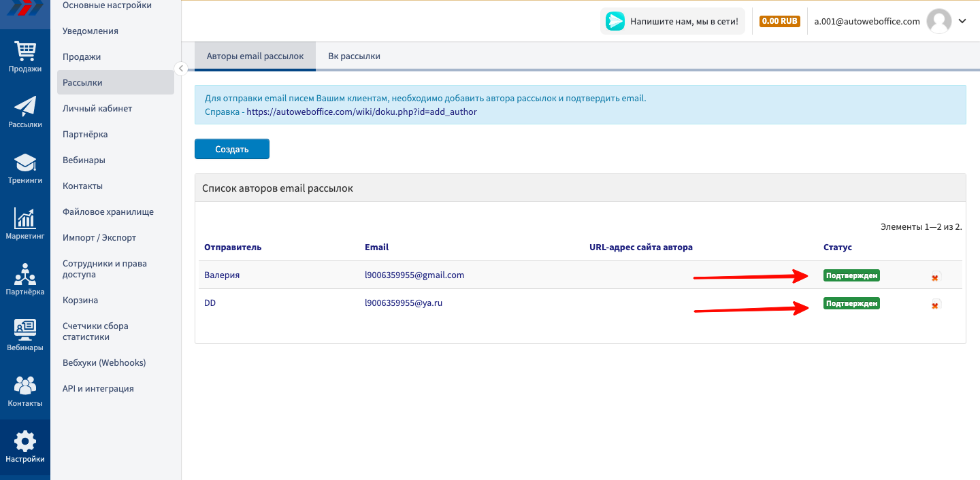Open the Напишите нам online chat widget
Image resolution: width=980 pixels, height=480 pixels.
pyautogui.click(x=672, y=21)
